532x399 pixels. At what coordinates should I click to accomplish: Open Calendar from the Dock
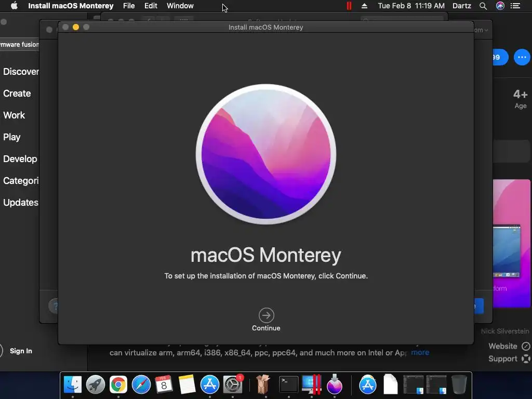(164, 384)
